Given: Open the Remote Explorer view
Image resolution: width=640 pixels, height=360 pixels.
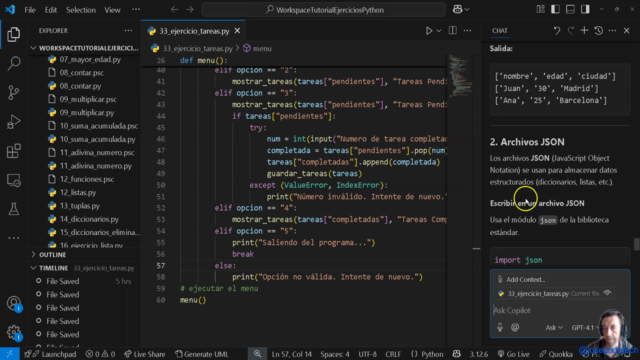Looking at the screenshot, I should pyautogui.click(x=13, y=180).
